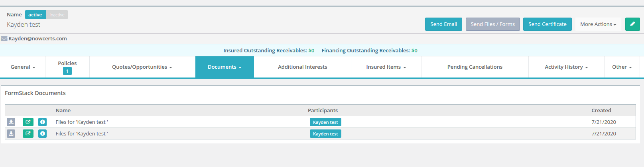644x167 pixels.
Task: Click the Send Email button
Action: tap(443, 24)
